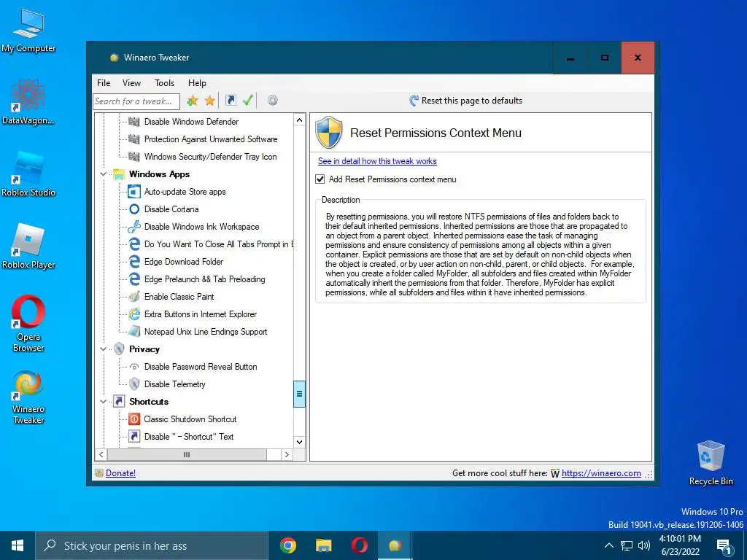Select Protection Against Unwanted Software
This screenshot has width=747, height=560.
[211, 139]
